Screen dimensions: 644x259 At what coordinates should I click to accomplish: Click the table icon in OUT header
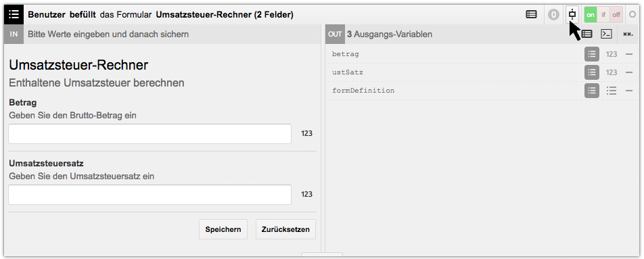click(x=587, y=34)
